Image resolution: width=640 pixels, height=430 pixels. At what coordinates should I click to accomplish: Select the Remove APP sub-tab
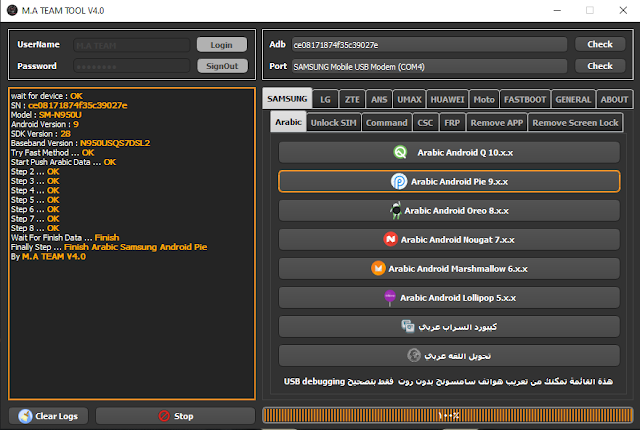tap(497, 123)
